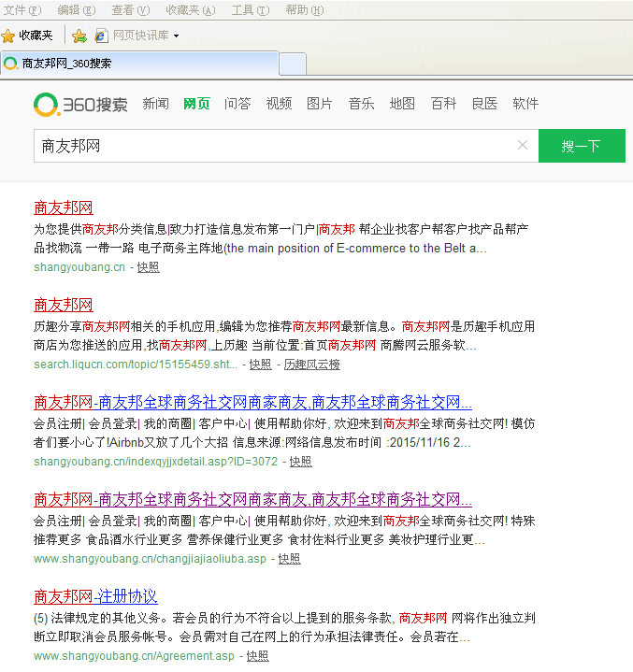Switch to the 良医 search category
This screenshot has width=633, height=672.
tap(484, 104)
